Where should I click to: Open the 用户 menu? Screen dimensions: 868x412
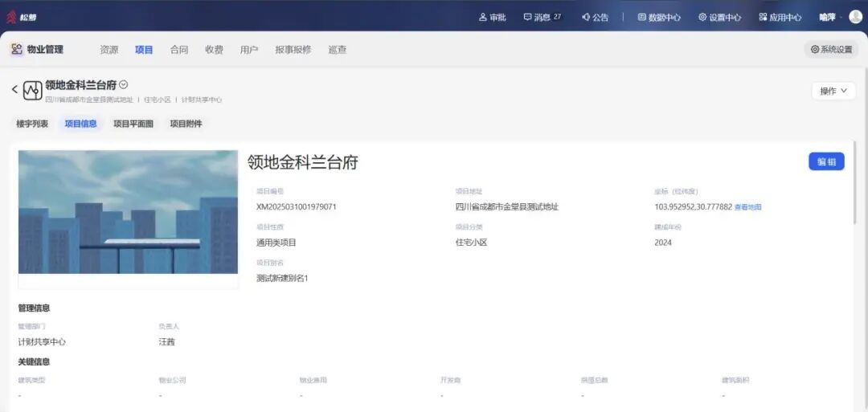point(249,50)
